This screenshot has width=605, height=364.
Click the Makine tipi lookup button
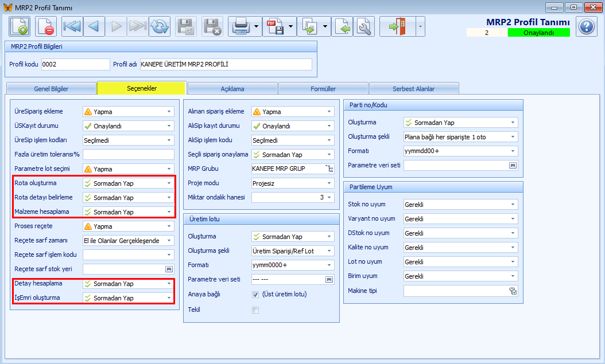coord(513,291)
